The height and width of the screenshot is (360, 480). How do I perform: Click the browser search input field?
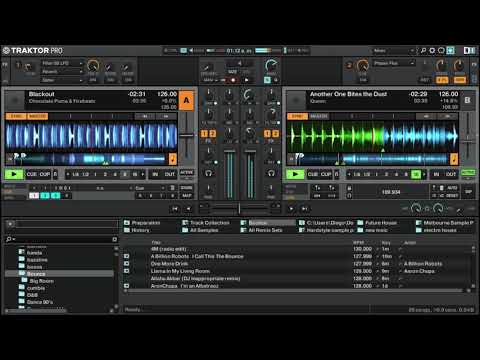[x=62, y=239]
